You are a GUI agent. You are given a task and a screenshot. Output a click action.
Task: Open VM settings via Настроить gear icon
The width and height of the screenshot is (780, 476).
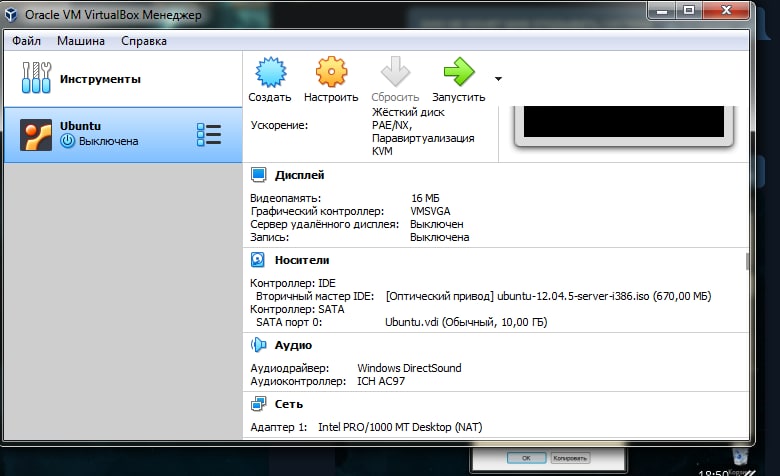[x=331, y=72]
